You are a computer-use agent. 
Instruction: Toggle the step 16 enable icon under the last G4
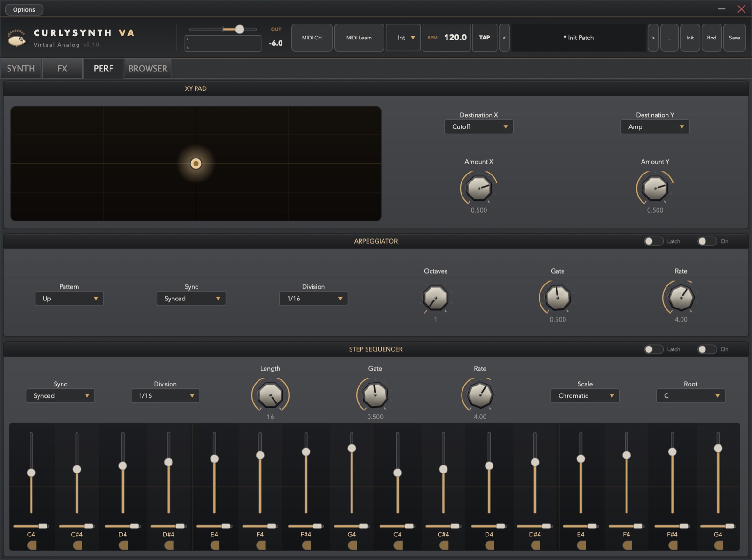point(718,545)
